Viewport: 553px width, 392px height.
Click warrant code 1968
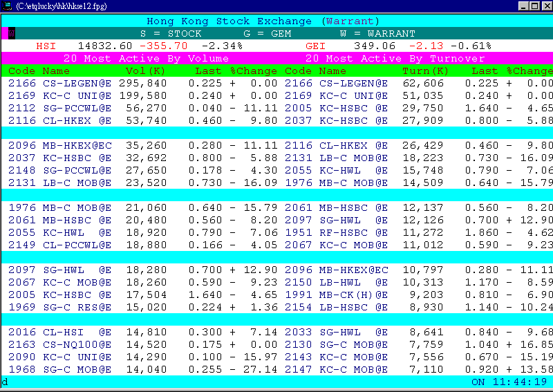[x=22, y=369]
